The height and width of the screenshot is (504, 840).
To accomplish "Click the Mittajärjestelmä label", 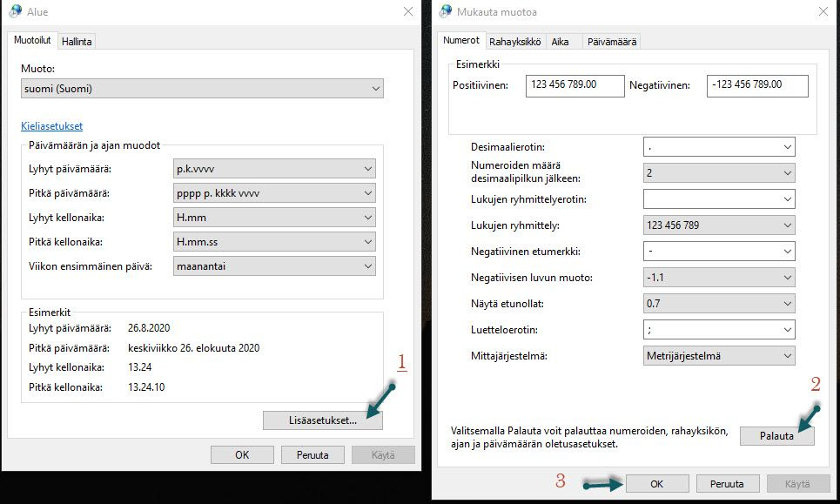I will tap(509, 356).
